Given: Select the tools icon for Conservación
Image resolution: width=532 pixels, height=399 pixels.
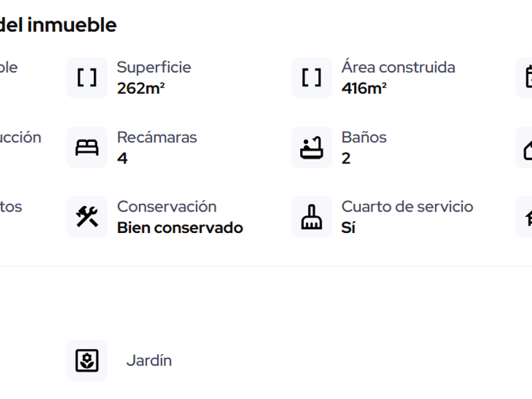Looking at the screenshot, I should (x=87, y=217).
